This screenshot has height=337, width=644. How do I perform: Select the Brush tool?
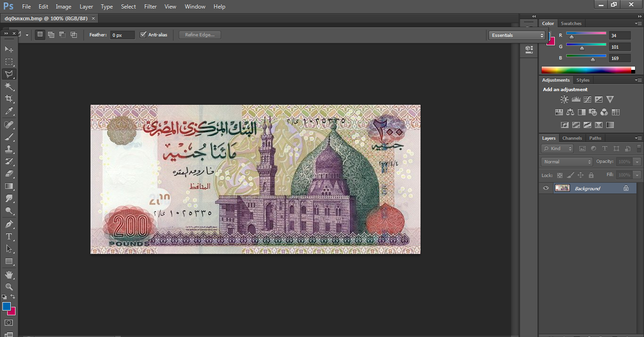click(9, 137)
